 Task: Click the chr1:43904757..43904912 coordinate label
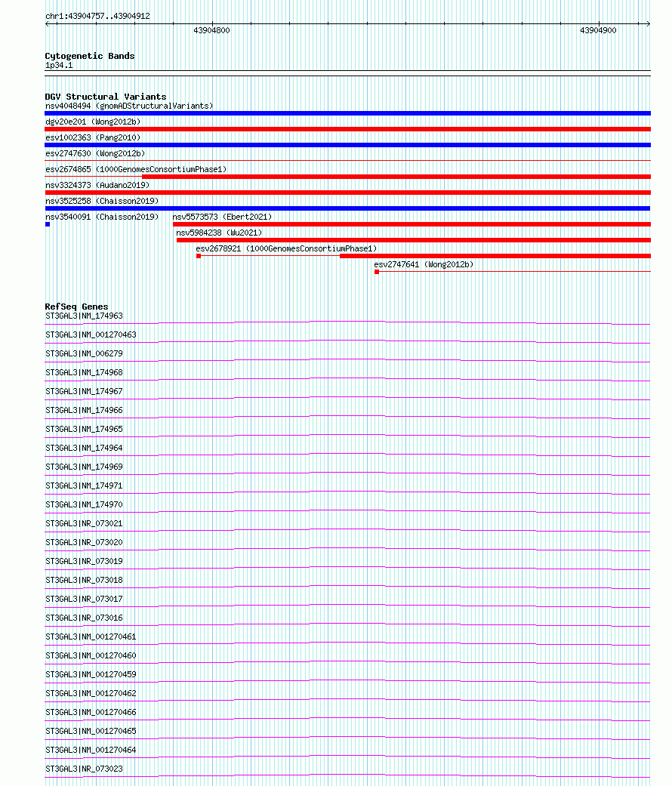coord(97,16)
